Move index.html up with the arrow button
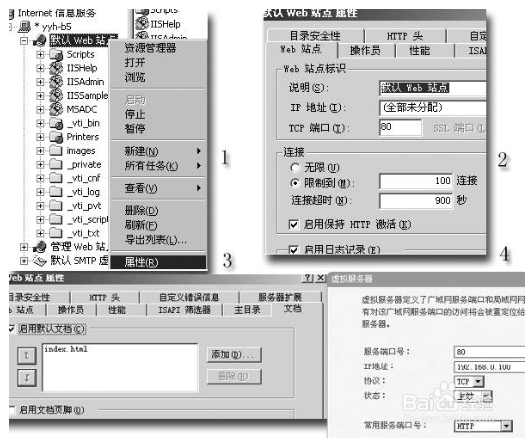The image size is (526, 438). (27, 355)
